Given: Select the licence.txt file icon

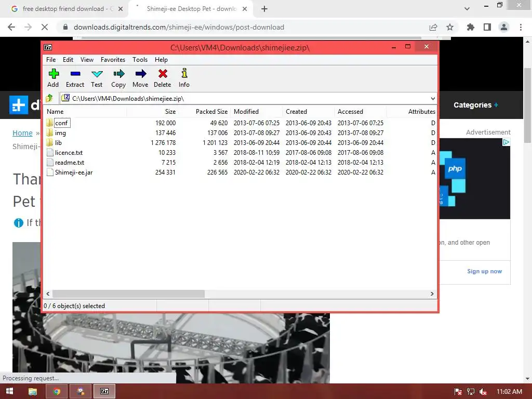Looking at the screenshot, I should click(x=50, y=152).
